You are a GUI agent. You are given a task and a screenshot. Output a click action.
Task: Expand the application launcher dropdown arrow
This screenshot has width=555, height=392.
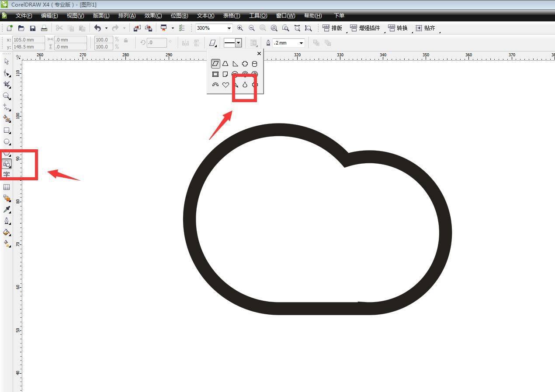[173, 28]
